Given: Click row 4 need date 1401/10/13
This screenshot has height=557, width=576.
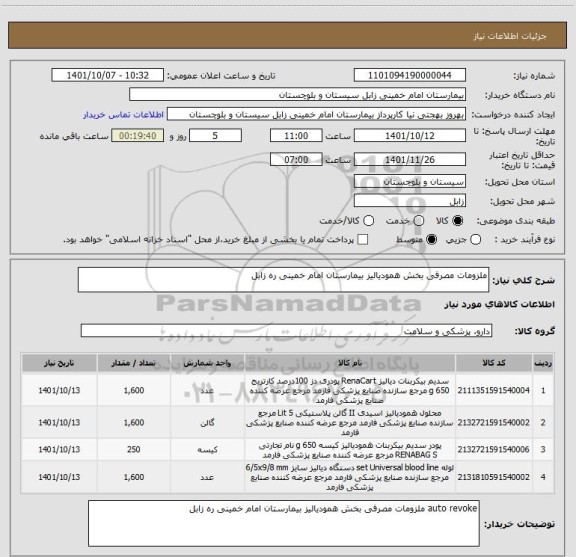Looking at the screenshot, I should 59,477.
